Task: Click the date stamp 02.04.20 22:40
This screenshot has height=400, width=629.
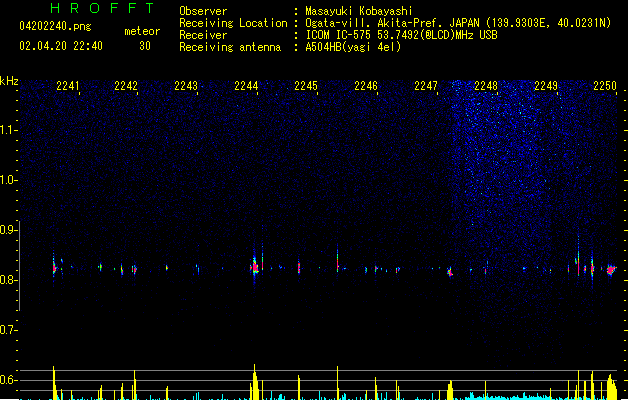Action: click(61, 46)
